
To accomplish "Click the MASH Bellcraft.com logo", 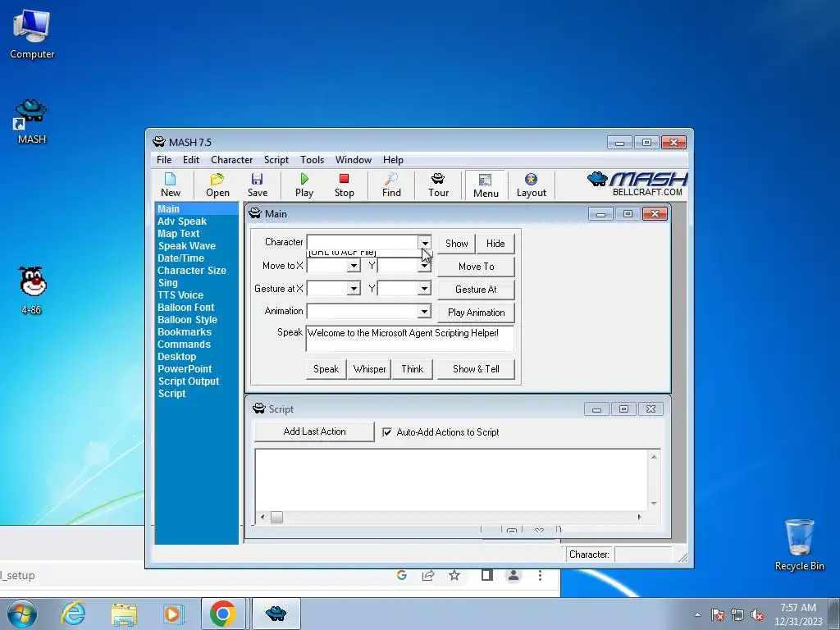I will pos(637,185).
